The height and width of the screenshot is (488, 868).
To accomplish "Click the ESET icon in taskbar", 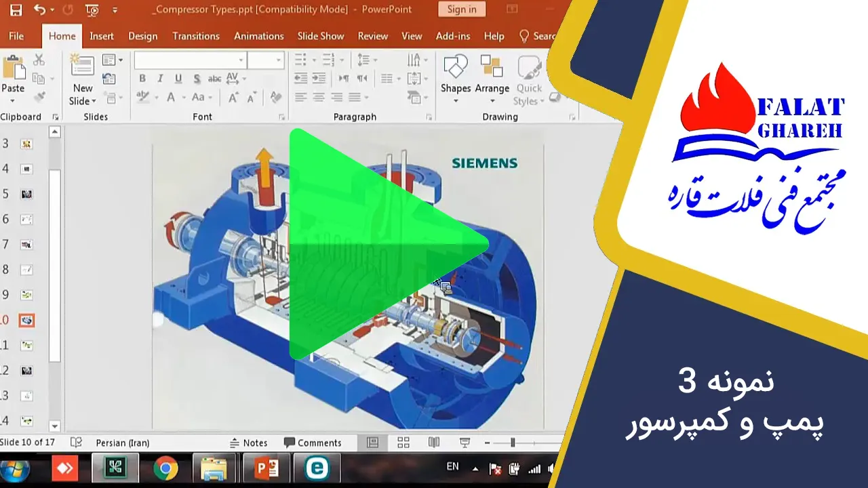I will click(x=317, y=469).
